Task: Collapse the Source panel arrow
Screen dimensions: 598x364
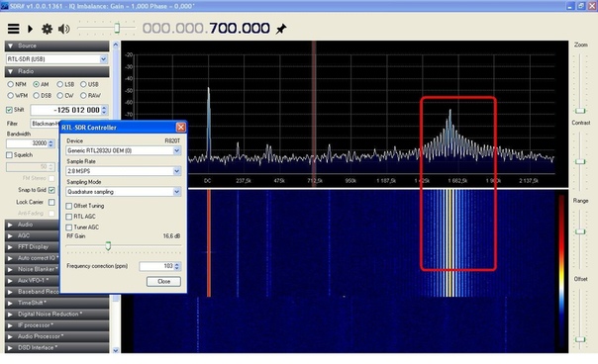Action: 10,45
